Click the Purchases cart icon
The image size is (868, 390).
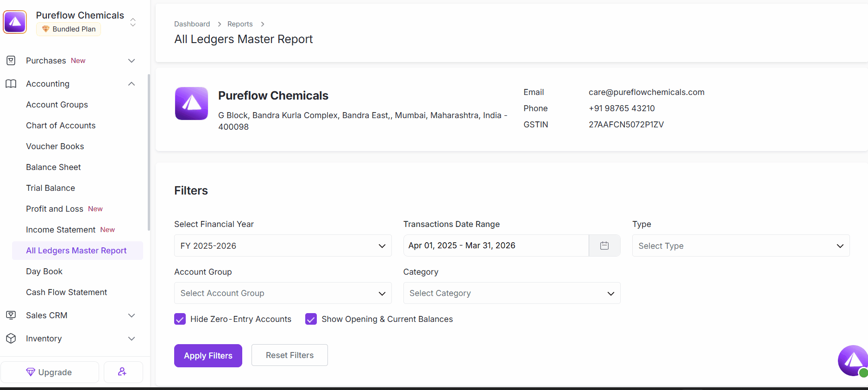click(11, 61)
